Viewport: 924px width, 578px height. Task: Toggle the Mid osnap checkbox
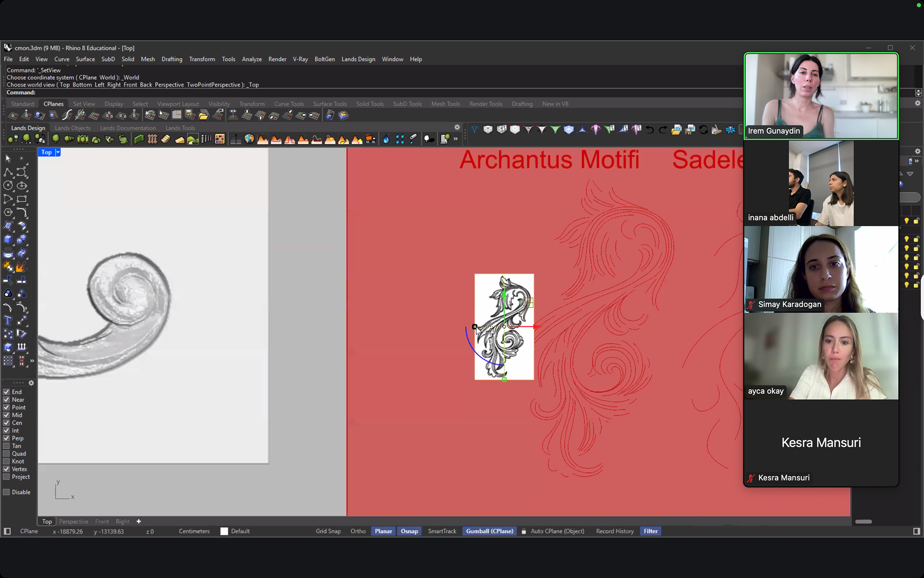point(6,415)
